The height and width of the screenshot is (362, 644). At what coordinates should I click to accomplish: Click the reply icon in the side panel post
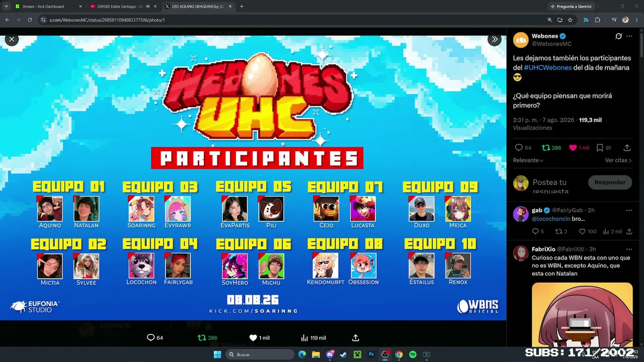(519, 148)
